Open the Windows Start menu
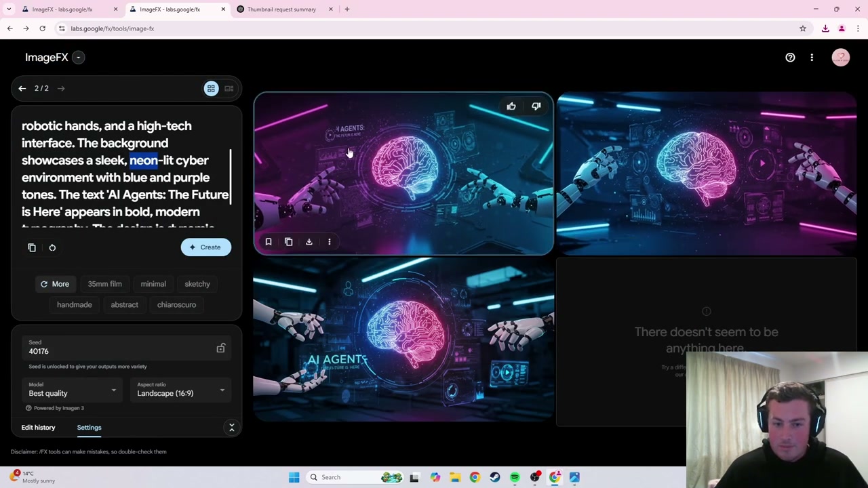Image resolution: width=868 pixels, height=488 pixels. (294, 477)
